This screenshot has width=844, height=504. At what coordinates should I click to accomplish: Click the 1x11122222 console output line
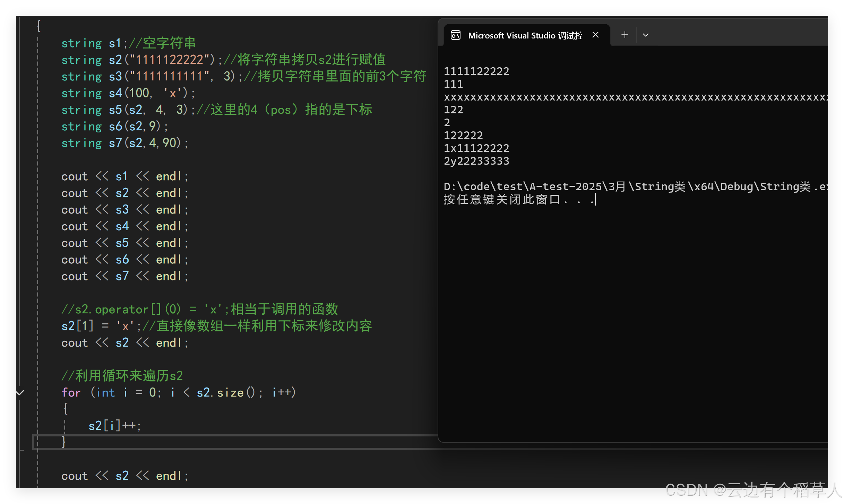click(476, 148)
